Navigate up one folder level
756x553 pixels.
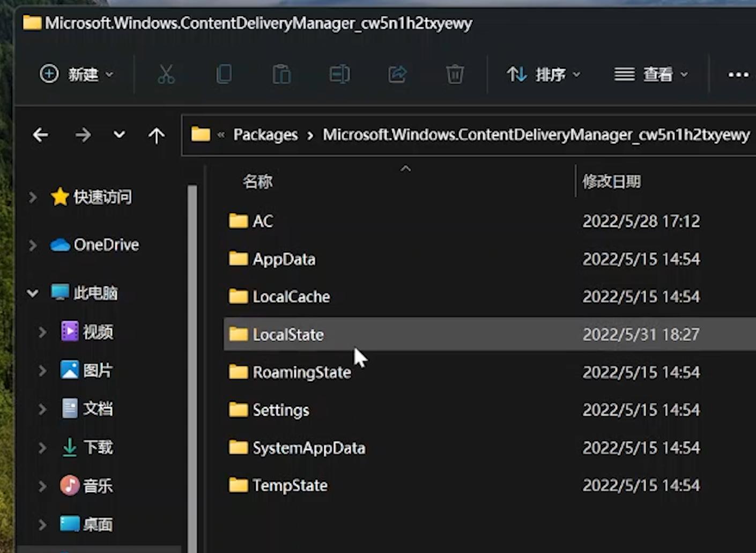tap(157, 135)
